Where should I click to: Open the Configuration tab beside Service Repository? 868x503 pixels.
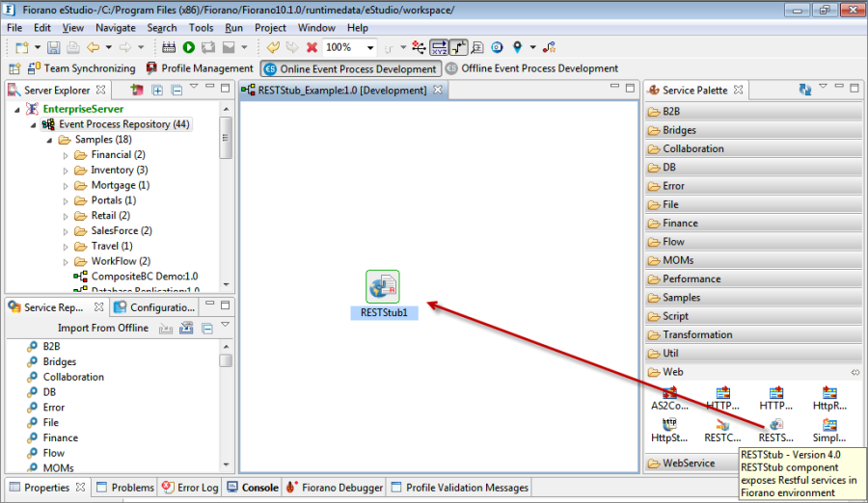(154, 307)
